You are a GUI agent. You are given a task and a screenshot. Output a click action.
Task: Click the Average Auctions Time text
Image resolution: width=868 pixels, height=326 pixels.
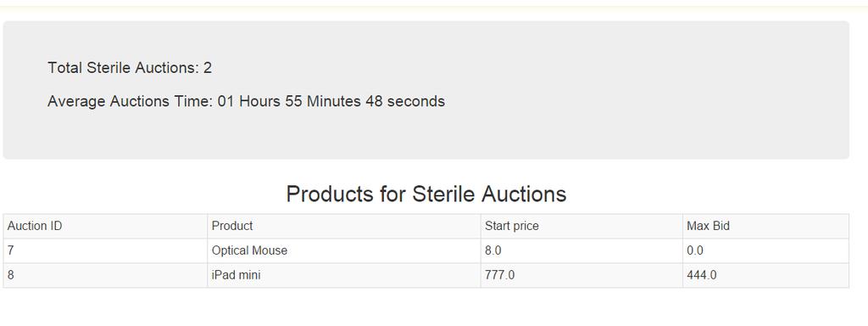130,102
